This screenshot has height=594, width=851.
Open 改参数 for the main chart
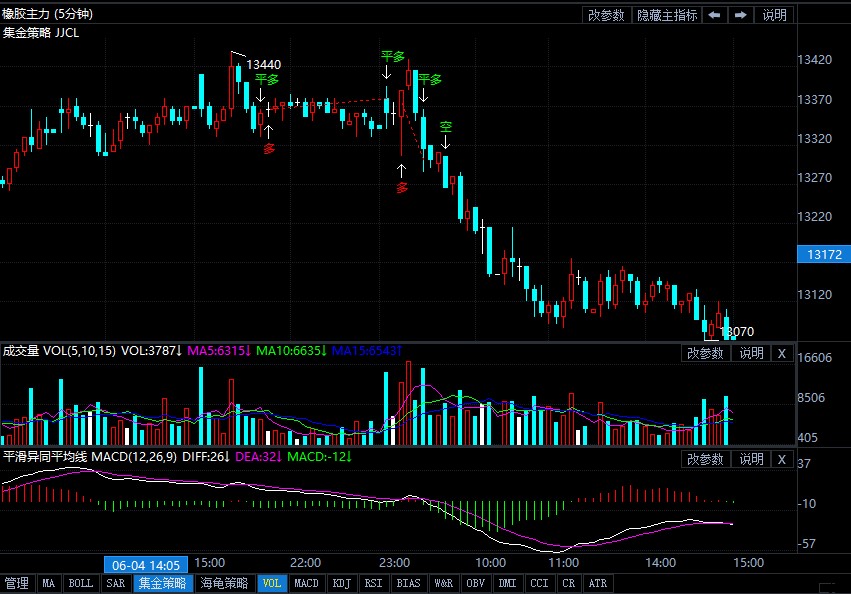click(x=606, y=15)
